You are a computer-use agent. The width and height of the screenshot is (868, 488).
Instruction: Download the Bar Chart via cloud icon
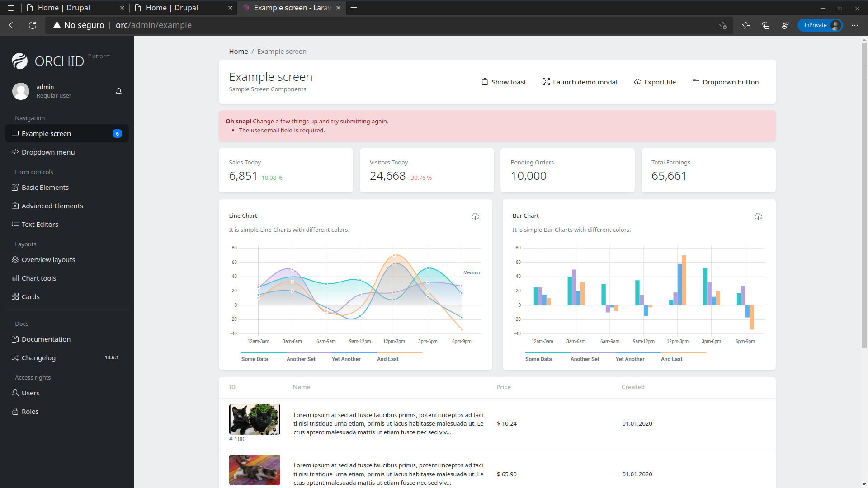758,216
